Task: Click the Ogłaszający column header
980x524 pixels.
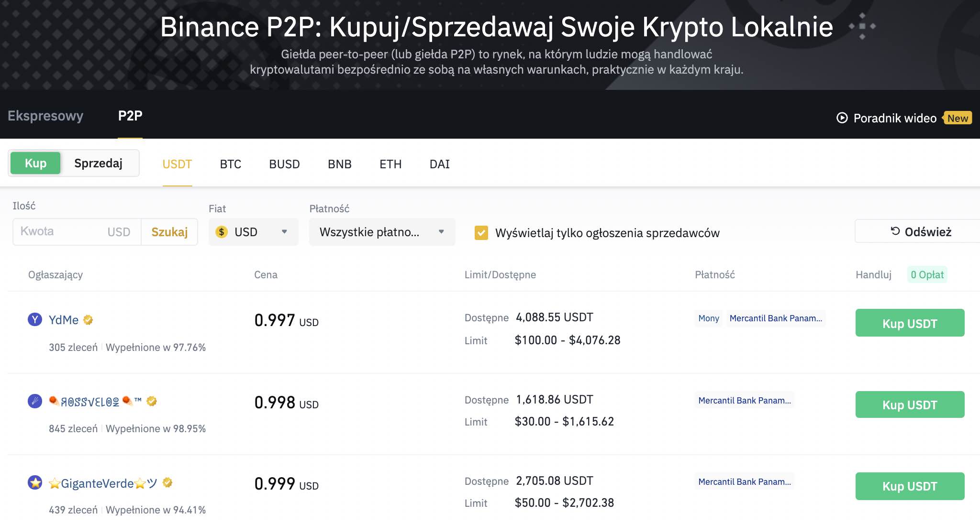Action: tap(56, 274)
